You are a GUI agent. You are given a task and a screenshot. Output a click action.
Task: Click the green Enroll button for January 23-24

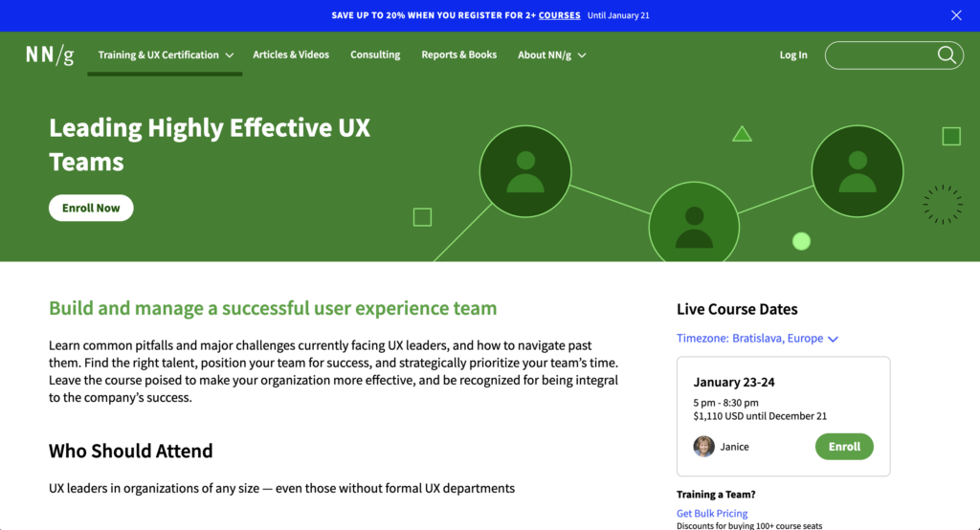[x=844, y=447]
